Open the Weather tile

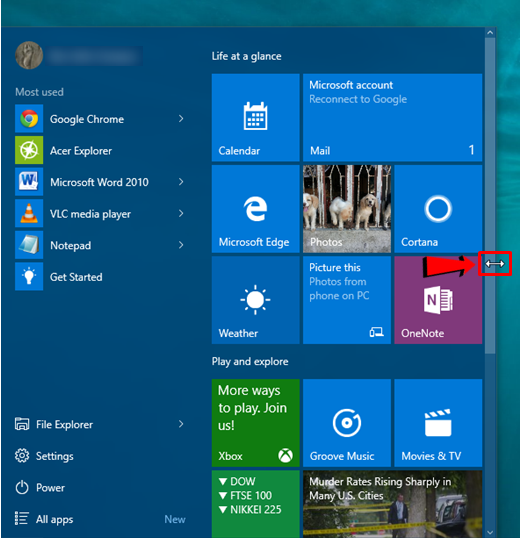tap(255, 300)
